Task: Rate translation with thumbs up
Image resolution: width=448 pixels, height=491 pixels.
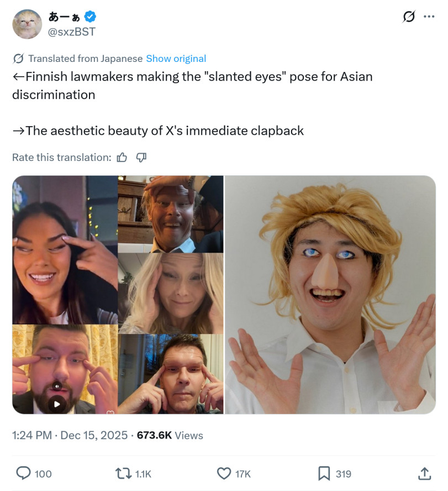Action: pyautogui.click(x=122, y=157)
